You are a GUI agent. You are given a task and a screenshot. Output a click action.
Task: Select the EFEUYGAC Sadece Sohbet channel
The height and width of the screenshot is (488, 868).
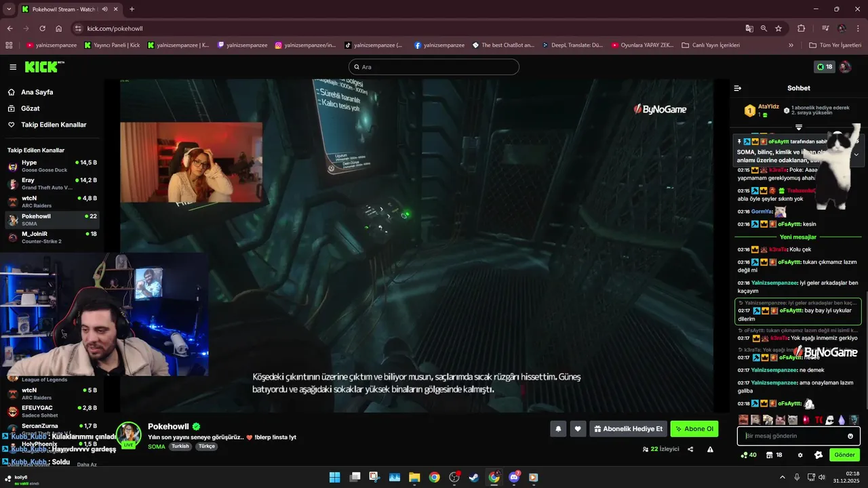pos(52,411)
